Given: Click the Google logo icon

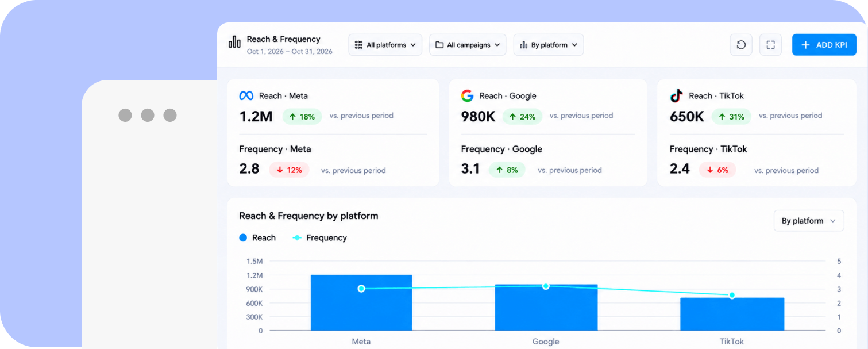Looking at the screenshot, I should coord(467,96).
